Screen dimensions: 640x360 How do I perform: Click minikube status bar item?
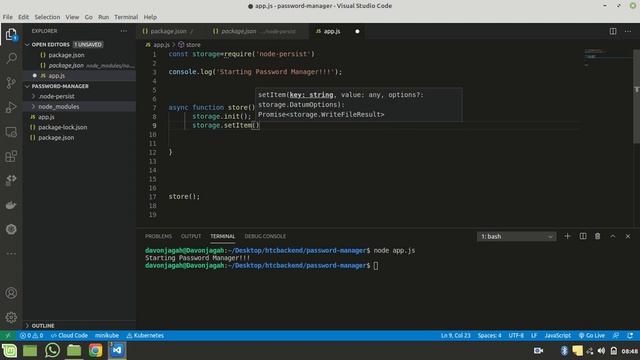[x=107, y=336]
